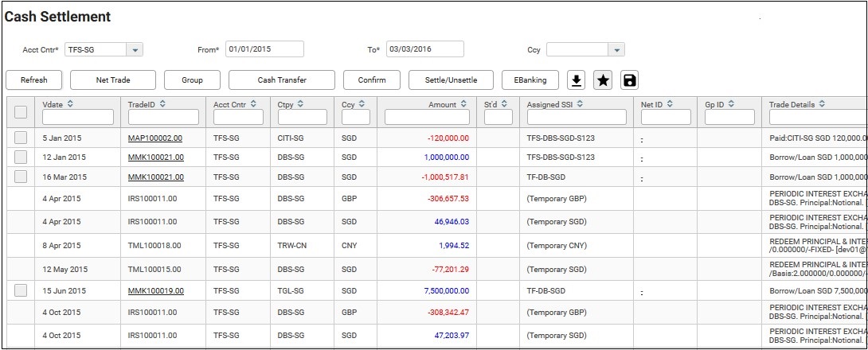Viewport: 868px width, 350px height.
Task: Click the Cash Transfer button
Action: coord(282,80)
